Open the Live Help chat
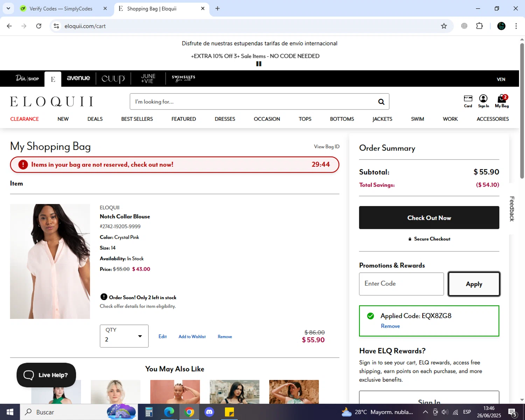Viewport: 525px width, 420px height. [46, 375]
